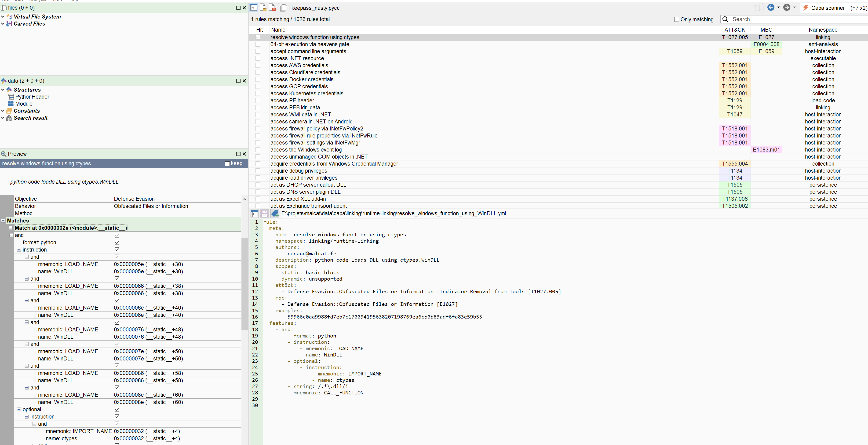Click the data panel header icon
Image resolution: width=868 pixels, height=445 pixels.
[4, 81]
